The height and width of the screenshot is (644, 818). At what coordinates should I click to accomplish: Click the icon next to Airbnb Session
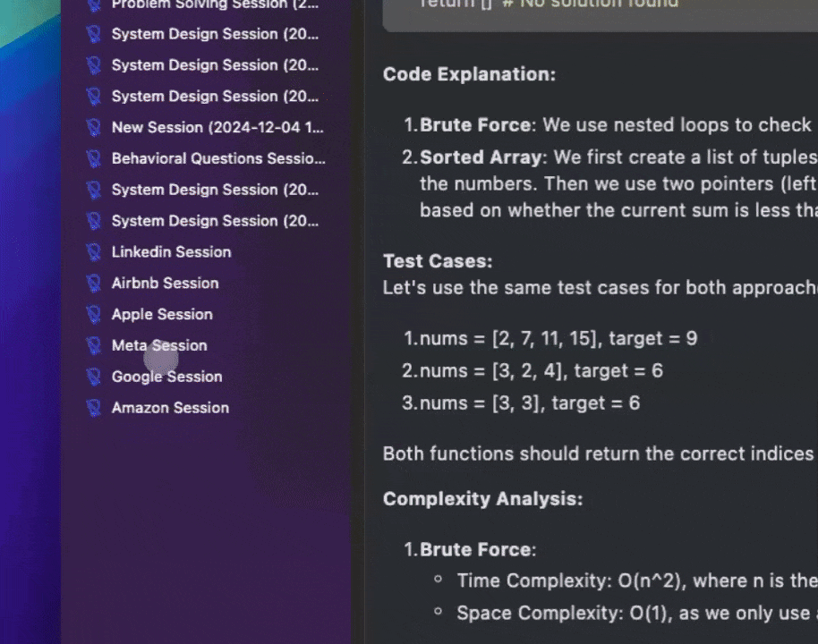click(x=94, y=284)
